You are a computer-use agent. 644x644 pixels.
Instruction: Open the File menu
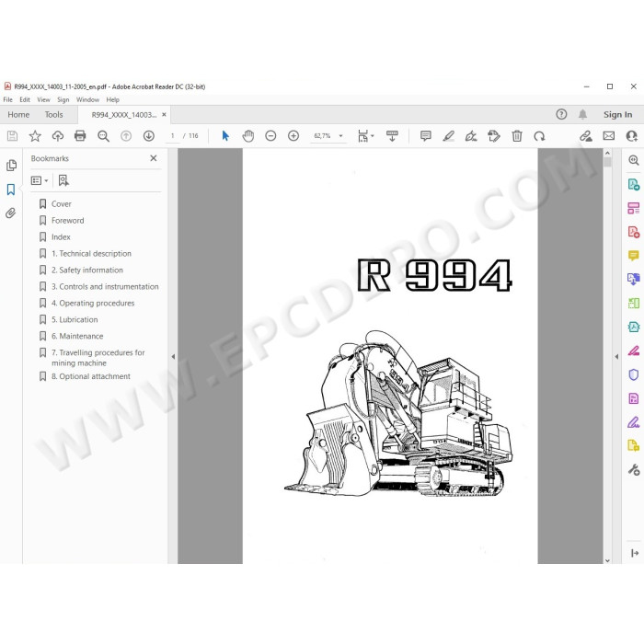(x=7, y=99)
